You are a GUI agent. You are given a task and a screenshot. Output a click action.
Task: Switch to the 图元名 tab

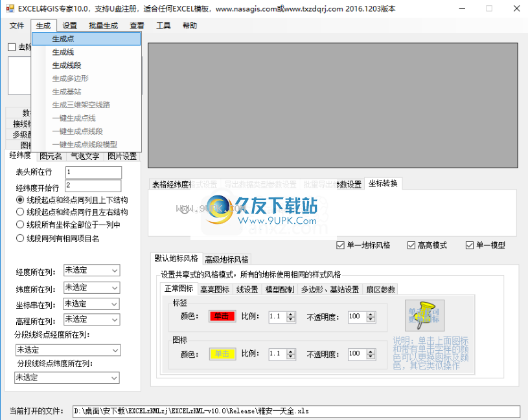tap(51, 157)
